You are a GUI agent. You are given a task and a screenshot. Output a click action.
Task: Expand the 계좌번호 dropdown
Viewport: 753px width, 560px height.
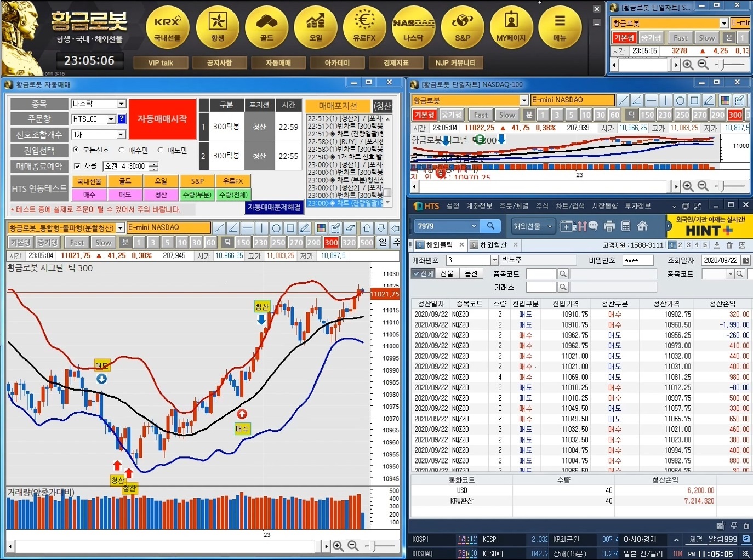click(x=494, y=260)
